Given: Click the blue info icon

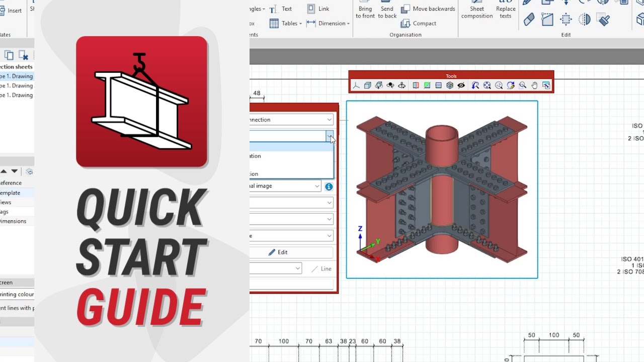Looking at the screenshot, I should (329, 187).
